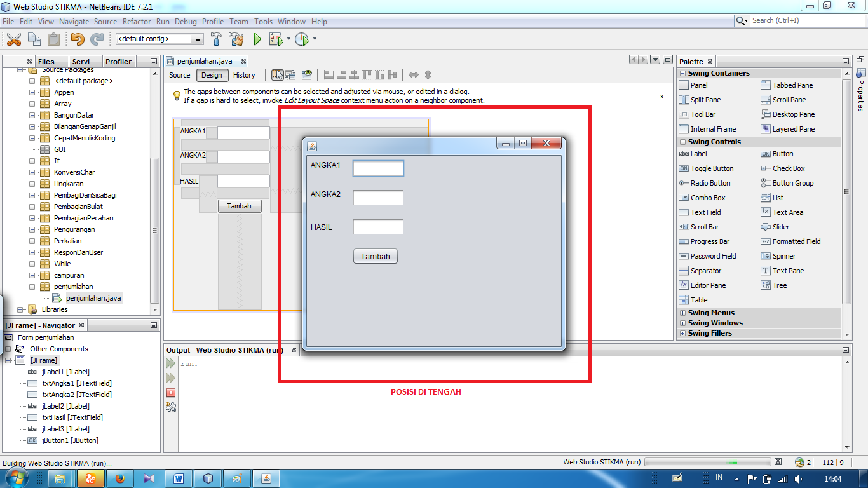The image size is (868, 488).
Task: Open the Refactor menu
Action: click(137, 21)
